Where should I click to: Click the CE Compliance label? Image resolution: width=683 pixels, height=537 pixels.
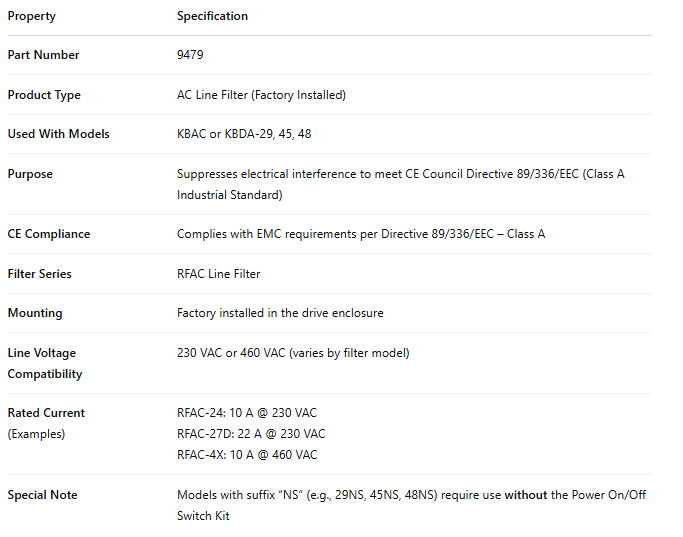coord(48,234)
